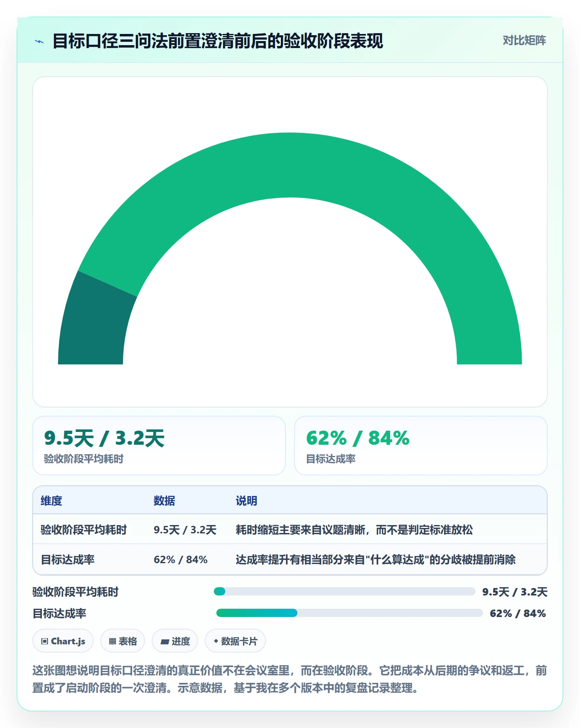Click the 数据 column header
This screenshot has width=580, height=728.
pyautogui.click(x=164, y=501)
